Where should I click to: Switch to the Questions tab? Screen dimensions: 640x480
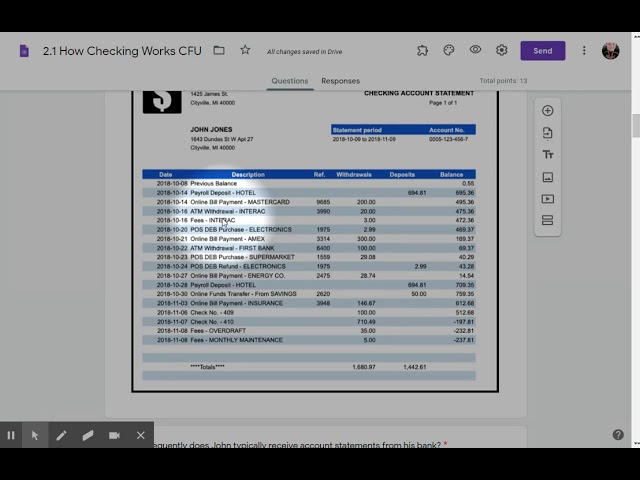click(290, 81)
